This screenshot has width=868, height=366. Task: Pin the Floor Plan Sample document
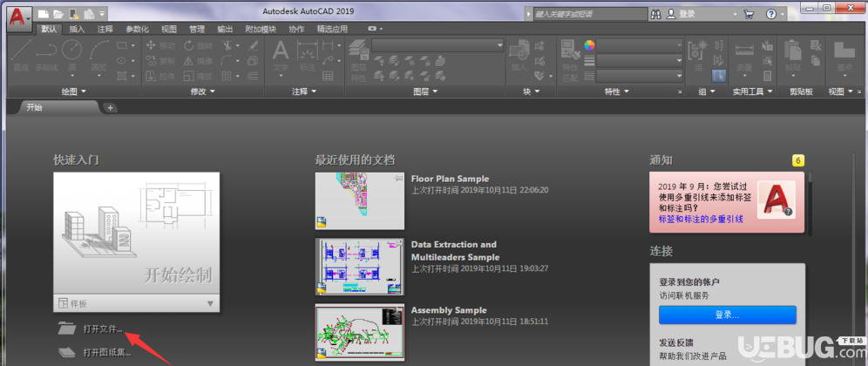pyautogui.click(x=398, y=179)
